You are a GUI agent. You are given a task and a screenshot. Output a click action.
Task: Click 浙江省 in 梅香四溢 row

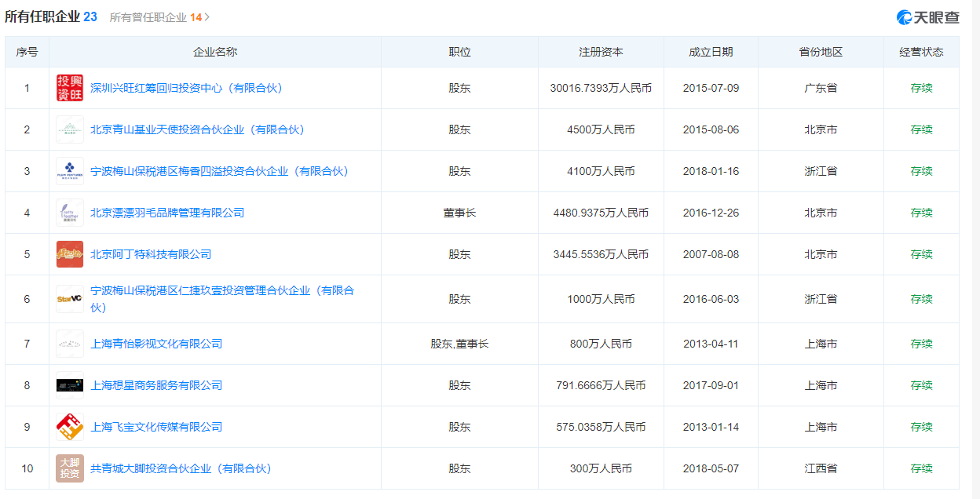coord(821,171)
